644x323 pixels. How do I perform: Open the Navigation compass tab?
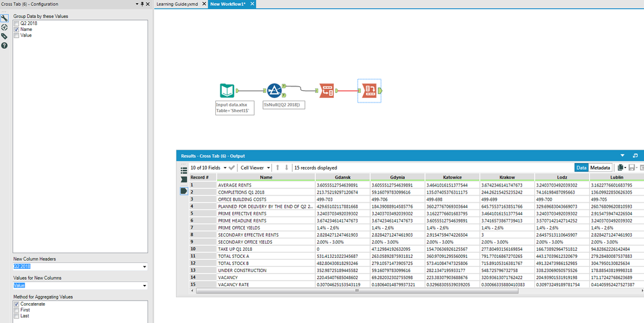(x=4, y=27)
